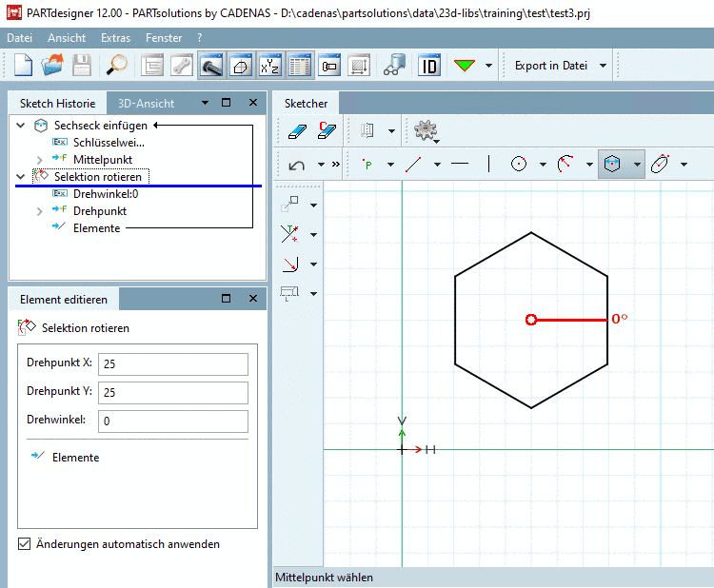Select the point tool in Sketcher

click(x=368, y=164)
